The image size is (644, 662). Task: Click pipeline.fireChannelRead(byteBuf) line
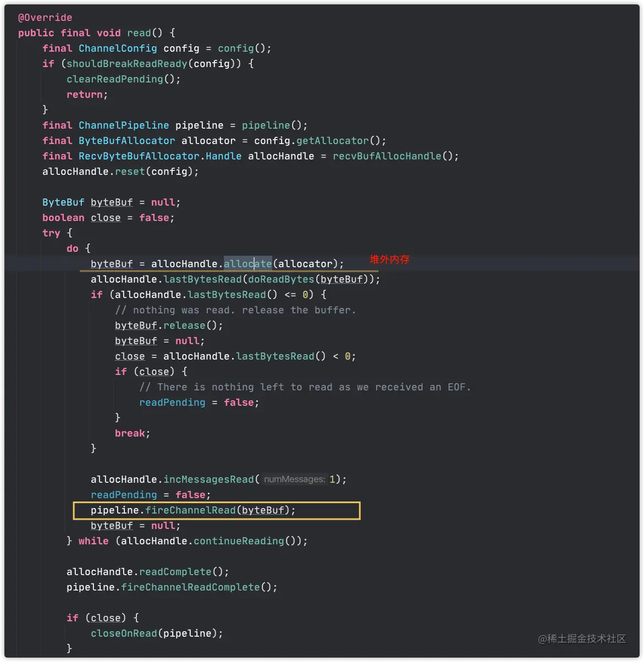(x=193, y=510)
